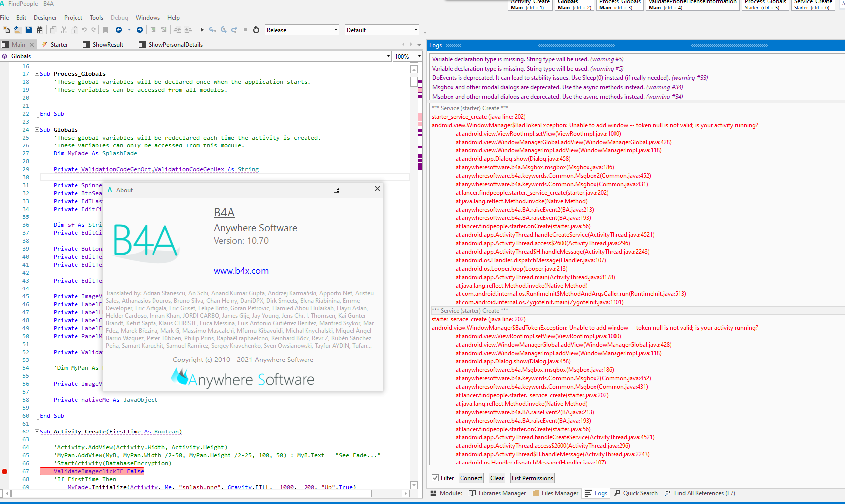Open the 100% zoom dropdown

coord(407,56)
